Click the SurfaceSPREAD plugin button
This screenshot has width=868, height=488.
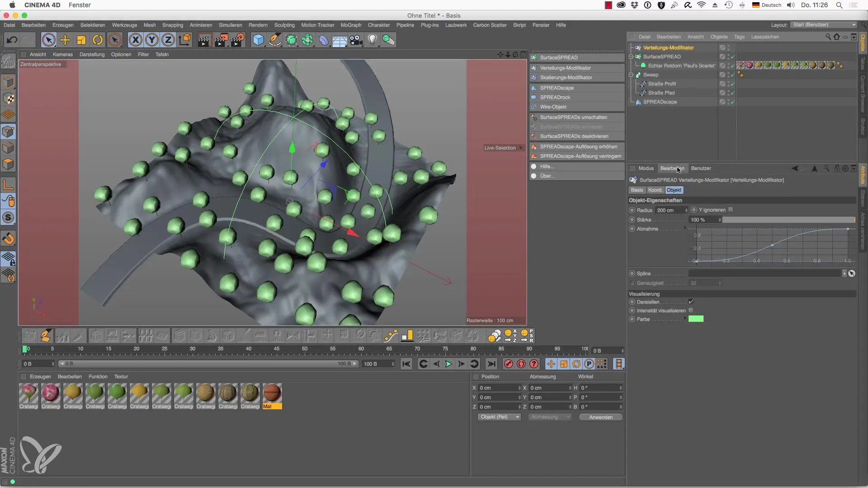[x=577, y=58]
